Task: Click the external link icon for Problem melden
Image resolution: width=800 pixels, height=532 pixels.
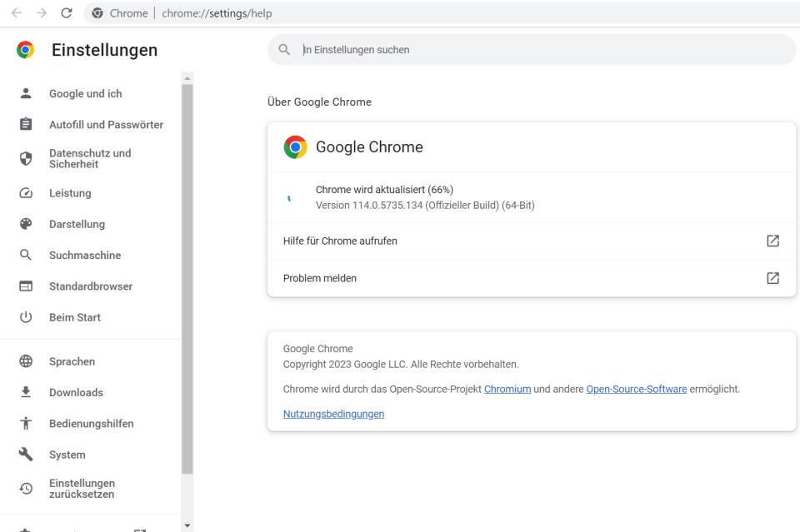Action: tap(773, 278)
